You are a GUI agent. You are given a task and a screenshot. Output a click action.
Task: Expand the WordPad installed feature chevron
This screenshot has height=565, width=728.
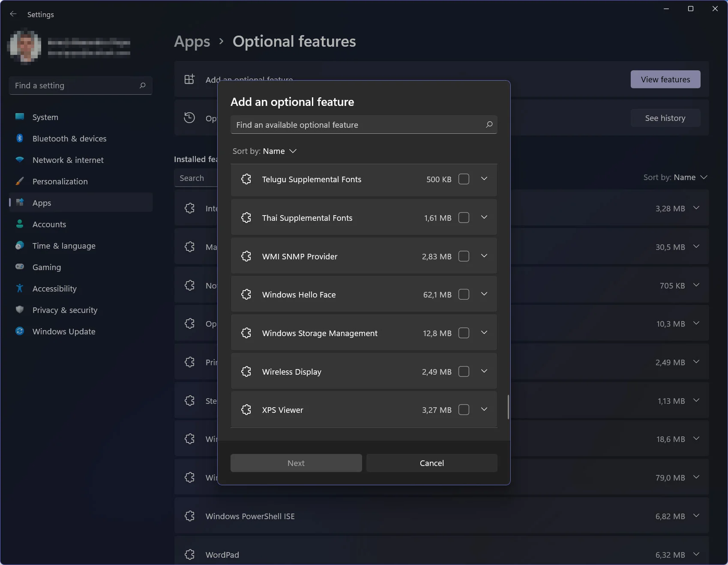tap(696, 554)
